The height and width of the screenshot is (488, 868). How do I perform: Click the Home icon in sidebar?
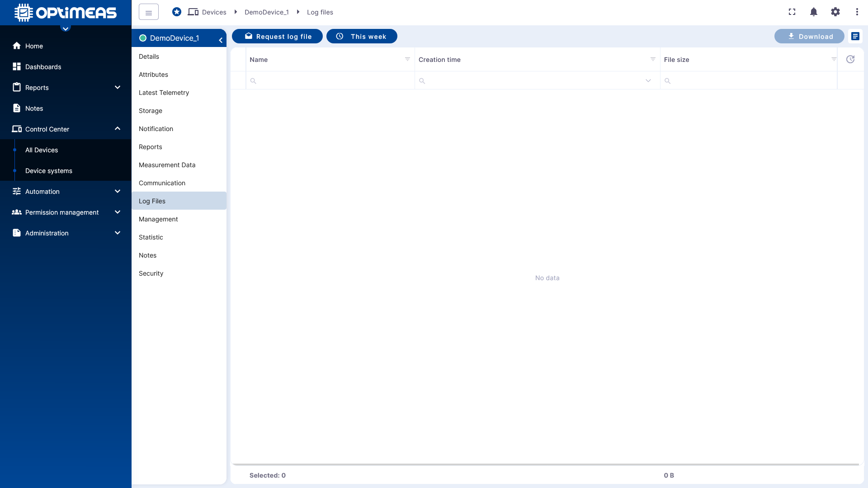click(x=17, y=46)
